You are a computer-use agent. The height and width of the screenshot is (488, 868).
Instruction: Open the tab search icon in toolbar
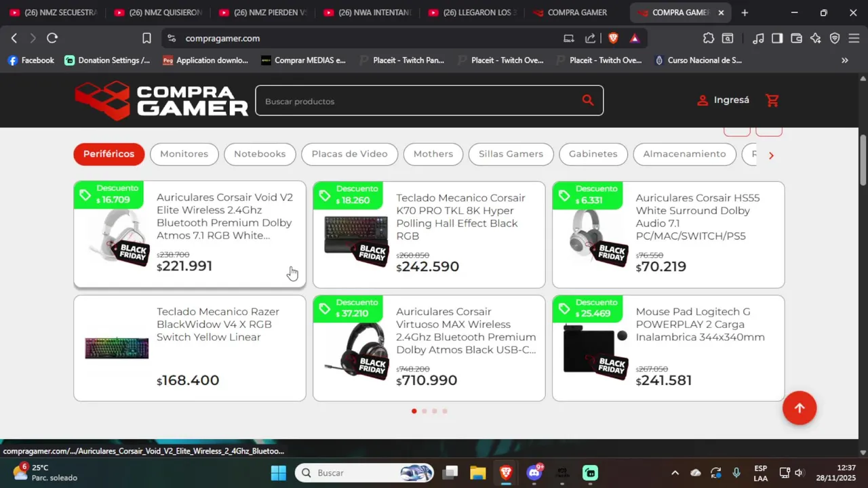coord(728,39)
